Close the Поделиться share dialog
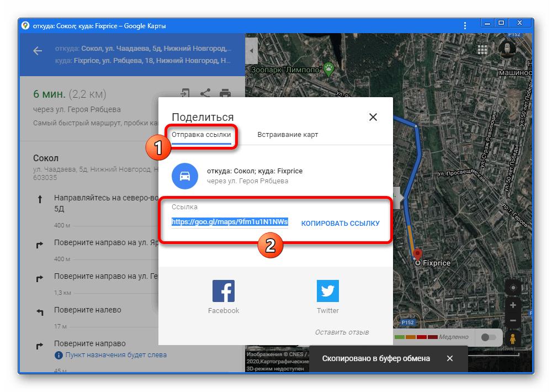552x392 pixels. point(373,117)
